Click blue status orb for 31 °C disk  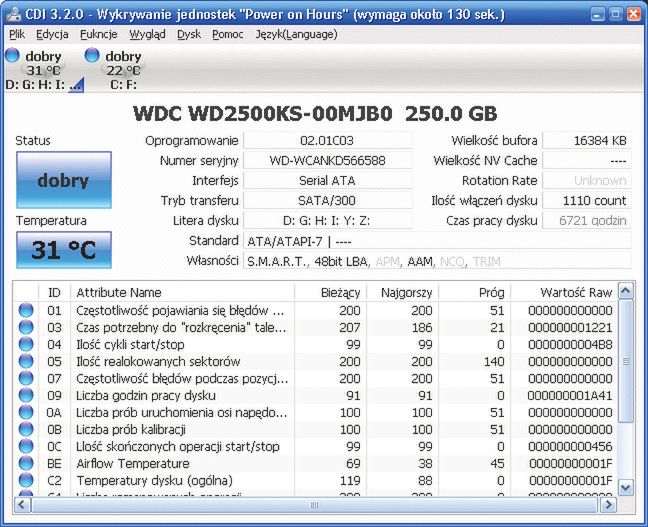click(12, 55)
